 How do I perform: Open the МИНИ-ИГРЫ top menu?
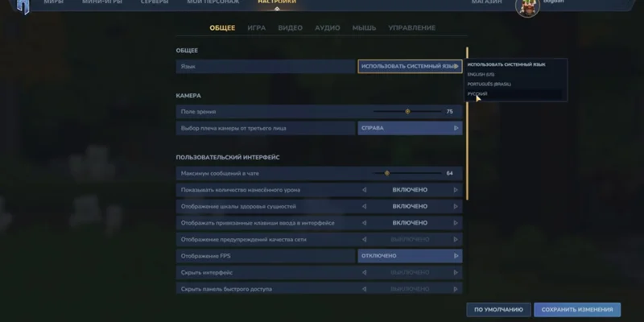tap(102, 2)
